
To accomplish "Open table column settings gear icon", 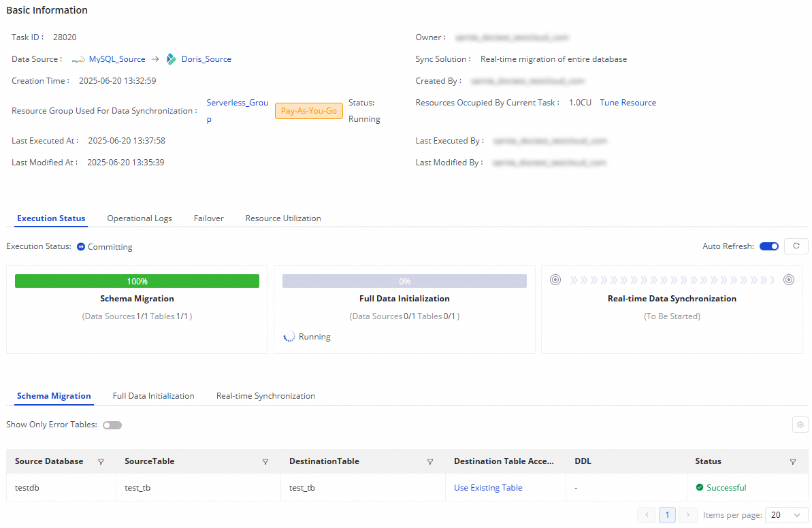I will [800, 425].
